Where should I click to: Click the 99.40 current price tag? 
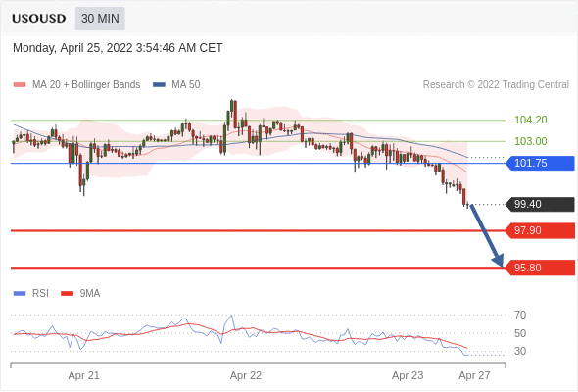point(540,204)
